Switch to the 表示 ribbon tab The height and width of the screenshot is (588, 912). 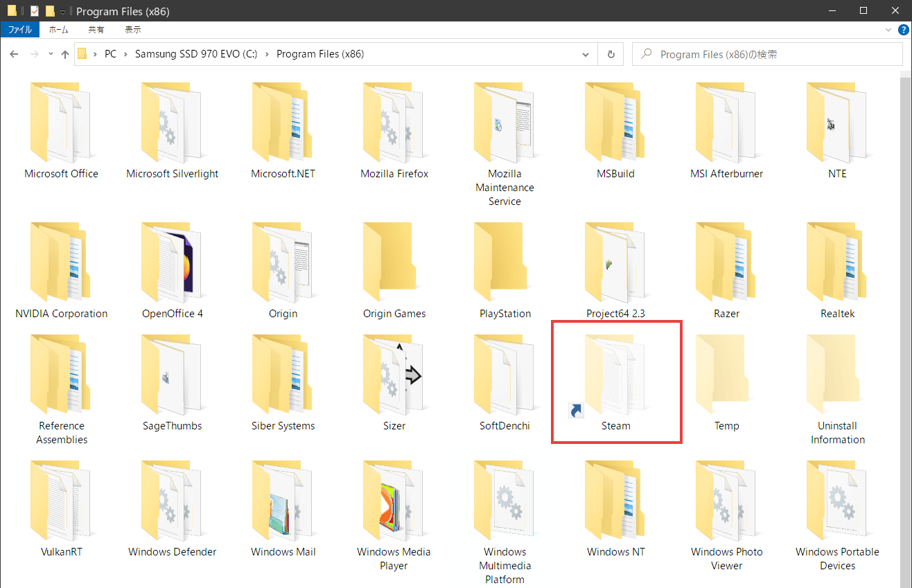pyautogui.click(x=133, y=30)
